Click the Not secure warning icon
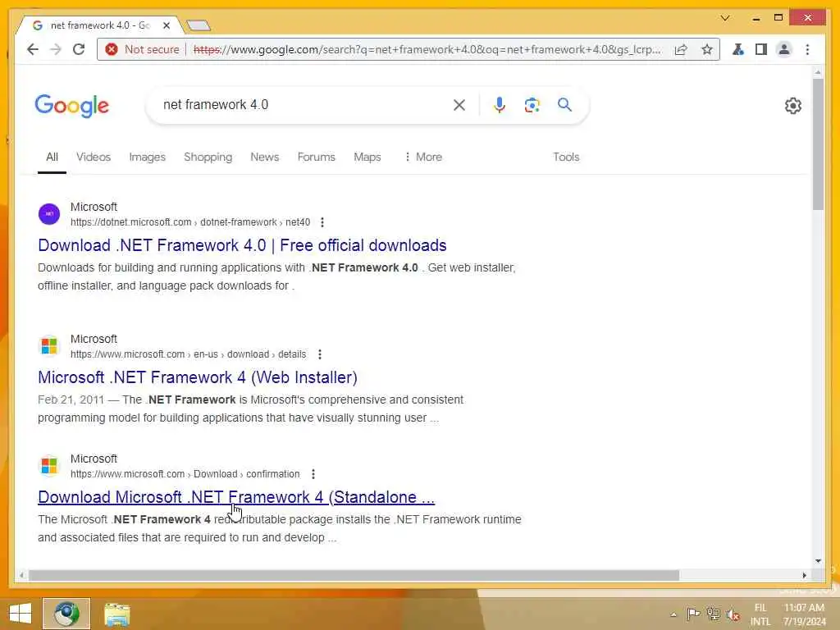The height and width of the screenshot is (630, 840). tap(112, 49)
